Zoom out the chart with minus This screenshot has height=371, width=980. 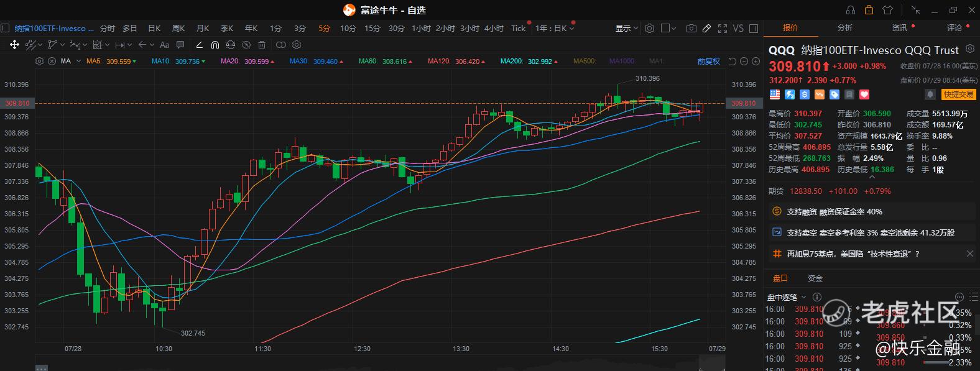pyautogui.click(x=744, y=62)
